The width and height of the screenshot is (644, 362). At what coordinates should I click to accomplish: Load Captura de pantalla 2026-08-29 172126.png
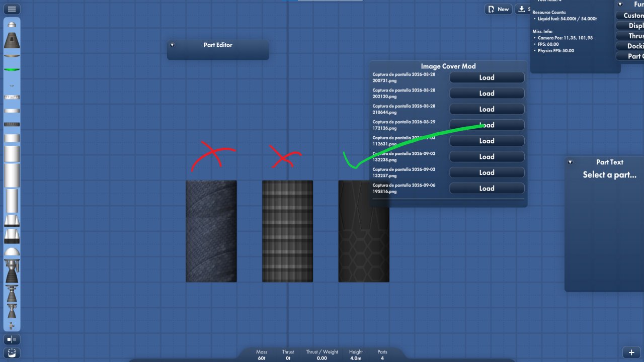click(x=487, y=125)
